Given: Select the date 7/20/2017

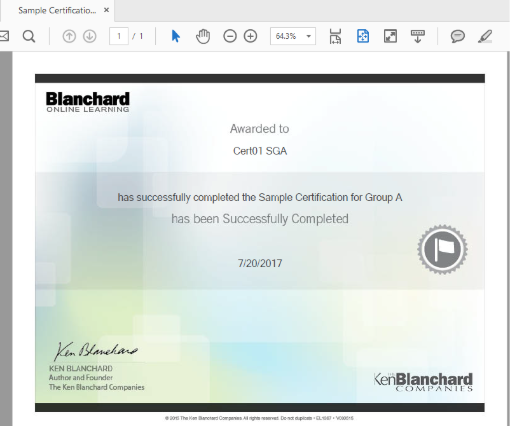Looking at the screenshot, I should click(260, 263).
